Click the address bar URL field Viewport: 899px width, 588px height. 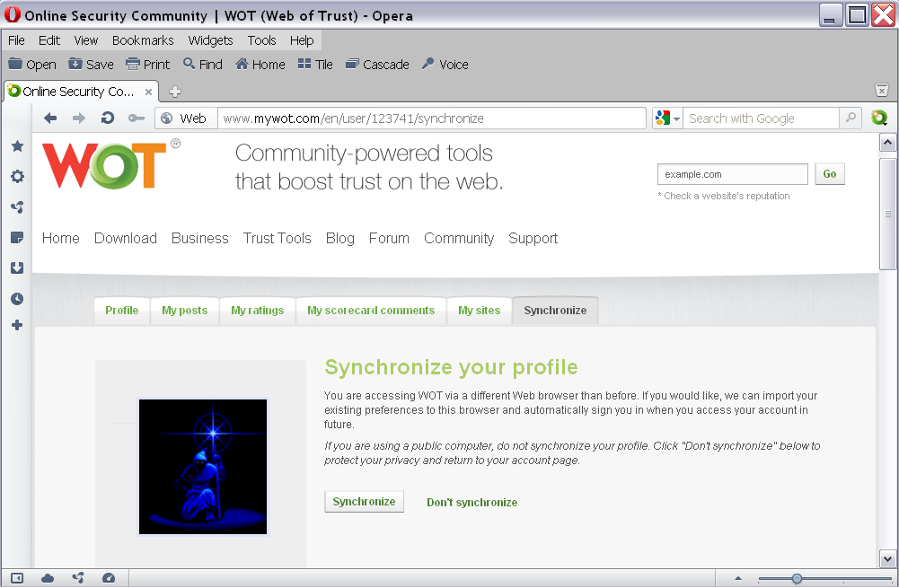(x=432, y=118)
